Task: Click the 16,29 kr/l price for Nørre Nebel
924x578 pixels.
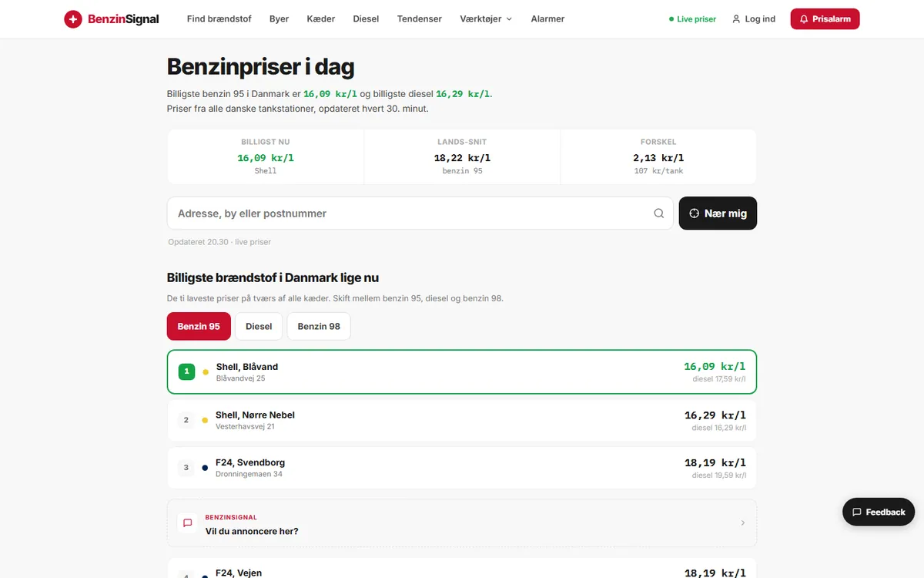Action: pos(715,415)
